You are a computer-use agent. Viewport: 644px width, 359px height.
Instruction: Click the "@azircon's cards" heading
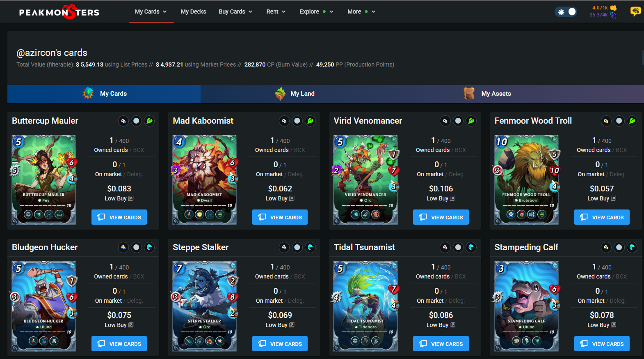tap(52, 53)
